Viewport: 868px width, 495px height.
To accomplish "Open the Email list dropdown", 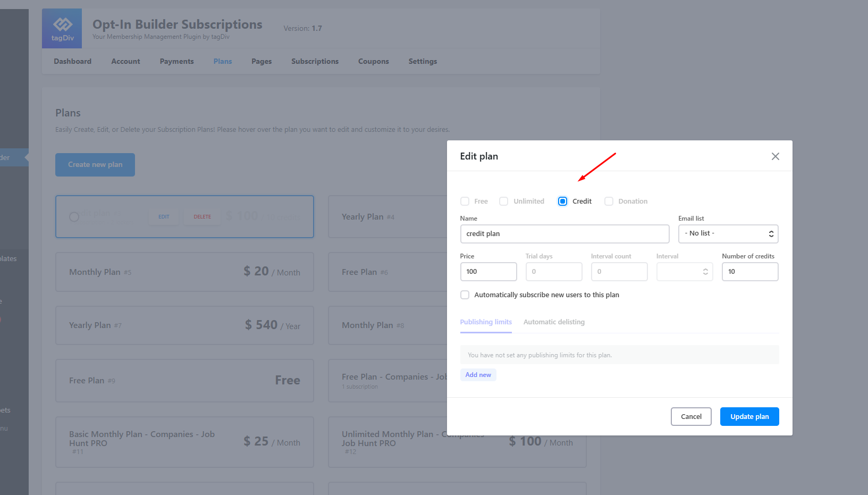I will coord(728,234).
